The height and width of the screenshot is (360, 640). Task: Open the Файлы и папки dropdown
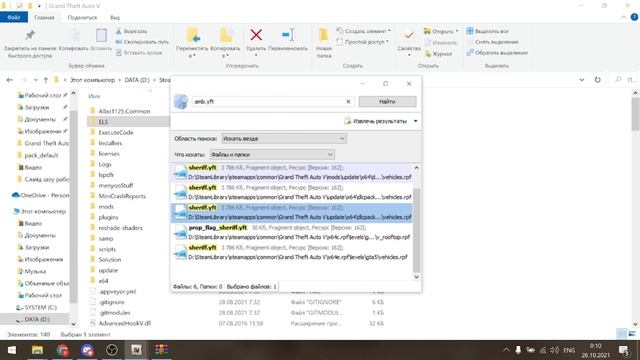[272, 155]
